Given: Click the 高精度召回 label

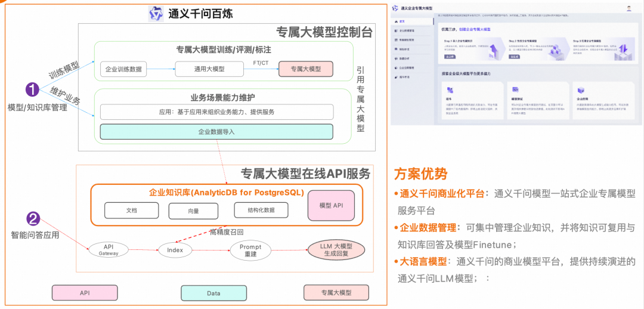Looking at the screenshot, I should (227, 232).
